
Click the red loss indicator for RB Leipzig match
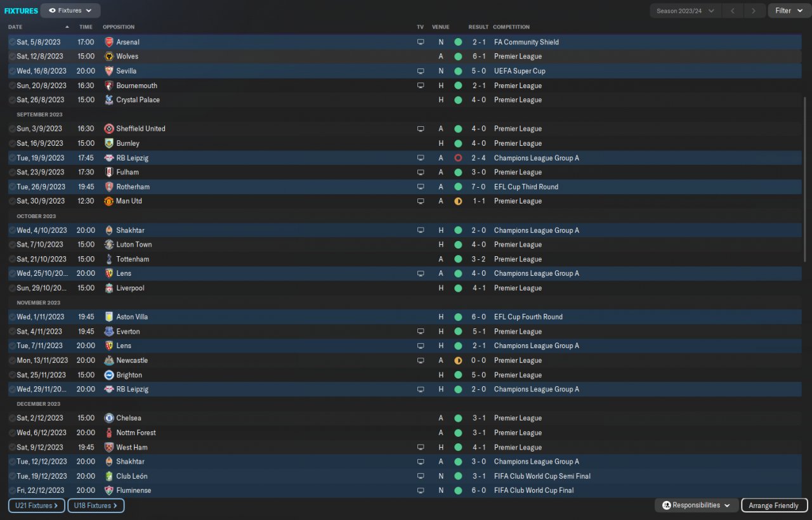point(458,158)
